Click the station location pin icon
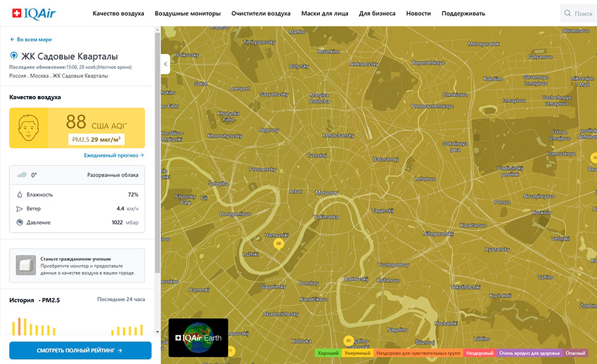 coord(14,56)
